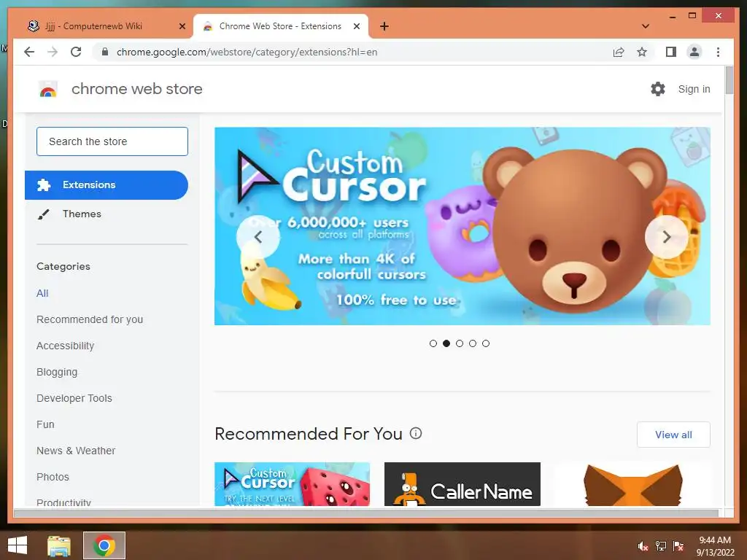Click chrome web store title text
Viewport: 747px width, 560px height.
pyautogui.click(x=136, y=89)
